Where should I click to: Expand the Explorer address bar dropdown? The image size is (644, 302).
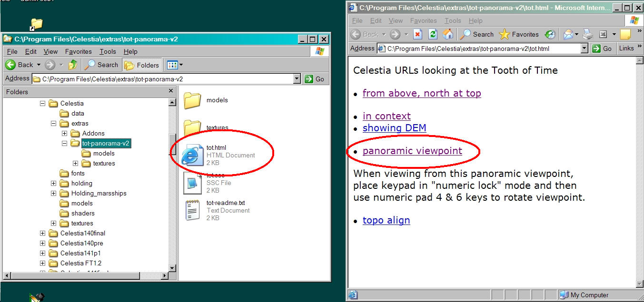[x=297, y=79]
